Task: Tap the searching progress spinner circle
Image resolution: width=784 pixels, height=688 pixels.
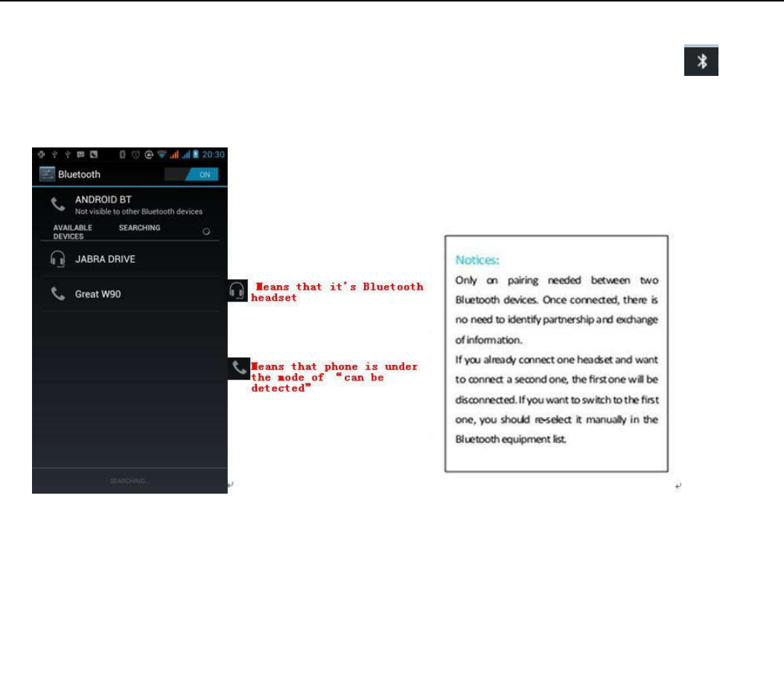Action: click(206, 232)
